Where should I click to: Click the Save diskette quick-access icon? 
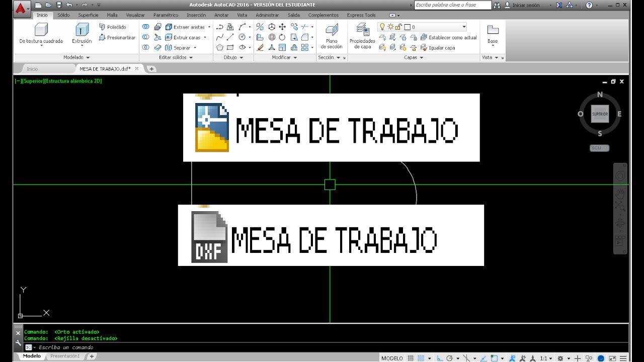pos(59,5)
